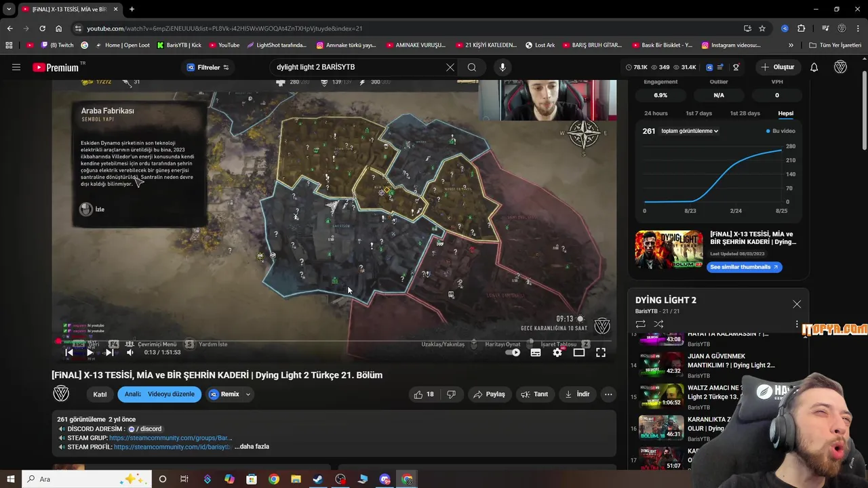The width and height of the screenshot is (868, 488).
Task: Open playlist three-dot options menu
Action: 797,324
